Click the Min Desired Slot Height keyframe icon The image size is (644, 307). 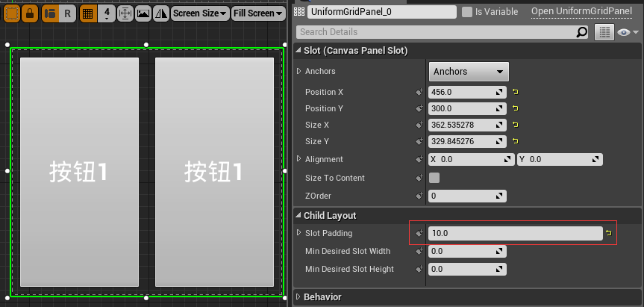tap(419, 269)
